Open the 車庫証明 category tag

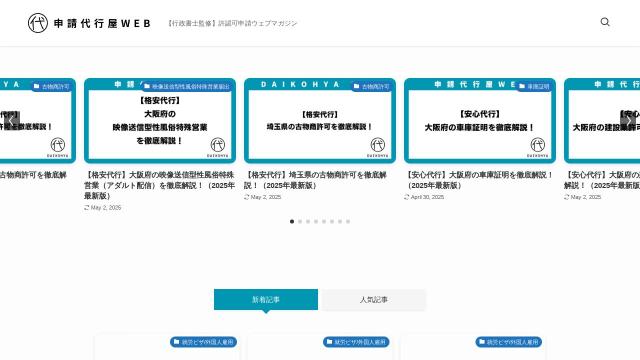535,86
